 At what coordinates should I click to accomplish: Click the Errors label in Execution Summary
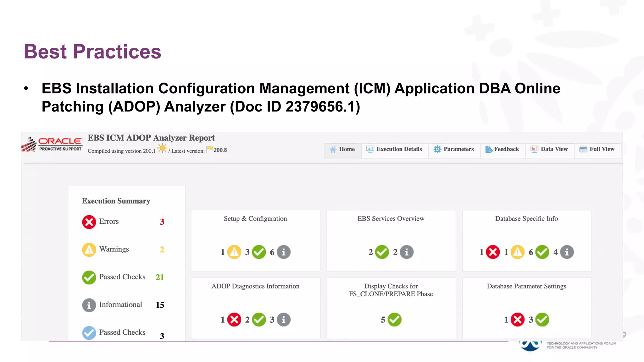(x=109, y=222)
